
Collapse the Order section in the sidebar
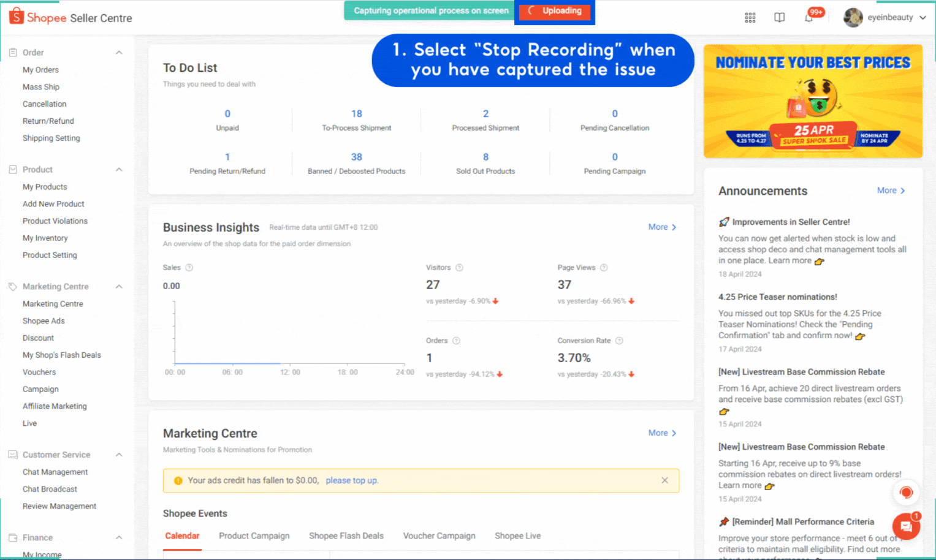[x=119, y=53]
